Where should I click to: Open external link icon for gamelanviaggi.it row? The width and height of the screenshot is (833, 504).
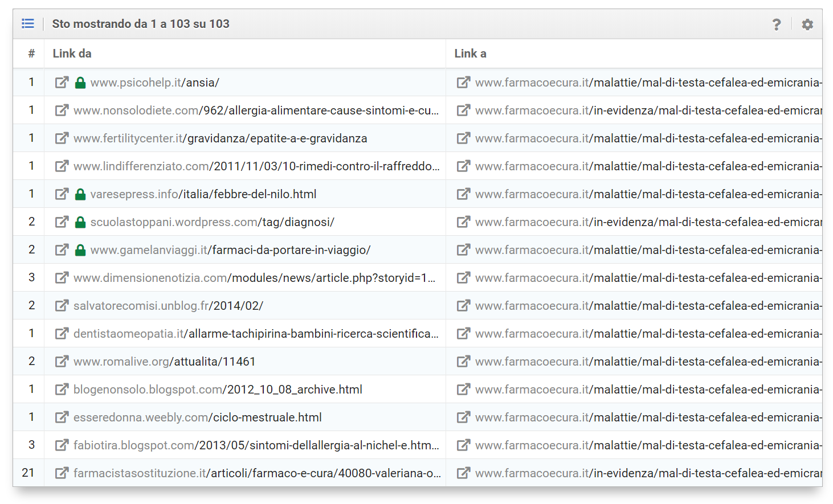pos(62,249)
